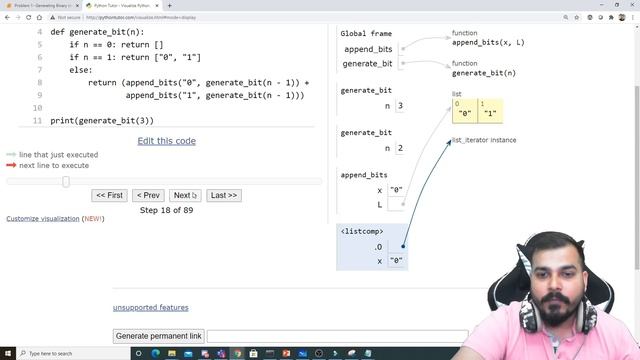The width and height of the screenshot is (640, 360).
Task: Click the page vertical scrollbar
Action: click(x=637, y=178)
